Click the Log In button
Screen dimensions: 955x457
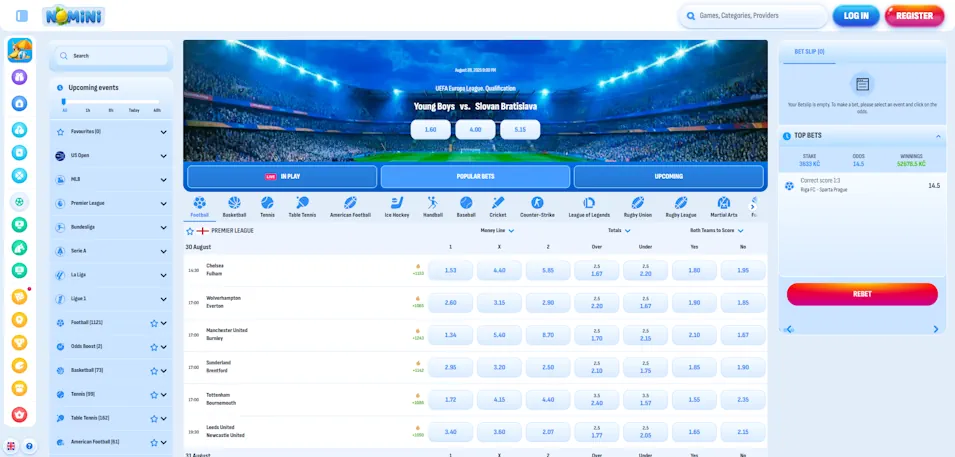click(856, 16)
